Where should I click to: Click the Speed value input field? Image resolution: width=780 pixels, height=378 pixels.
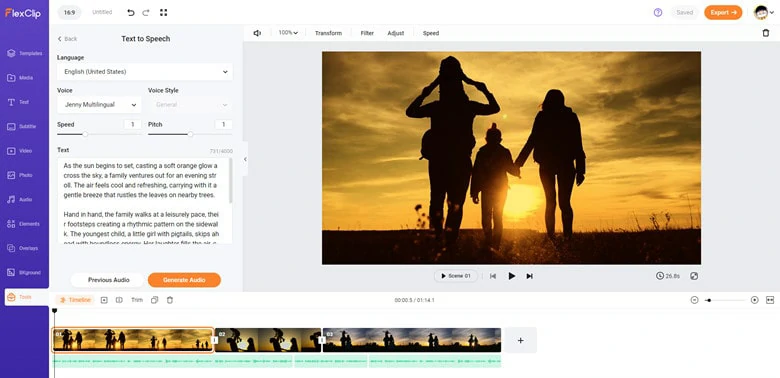(133, 124)
